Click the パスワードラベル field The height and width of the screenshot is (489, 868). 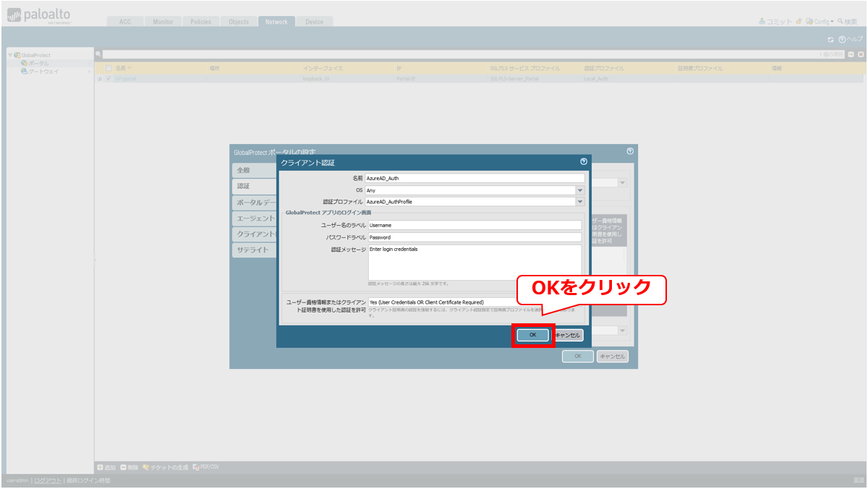[x=475, y=237]
